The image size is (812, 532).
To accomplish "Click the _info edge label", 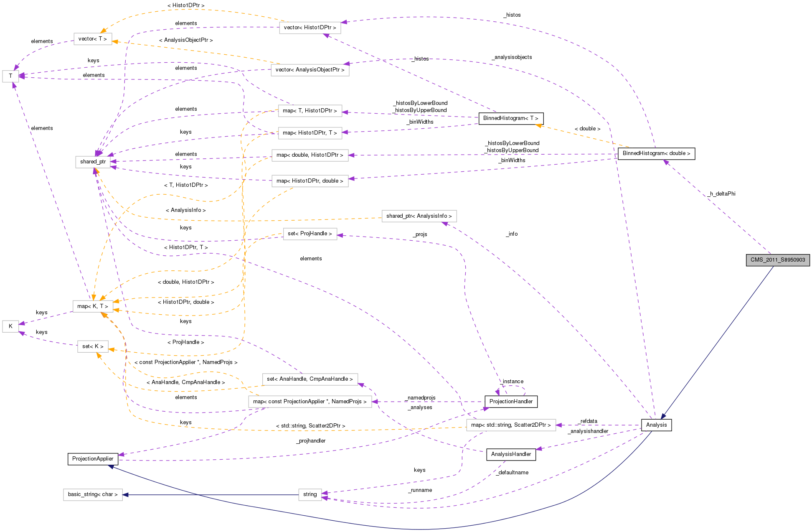I will click(512, 234).
